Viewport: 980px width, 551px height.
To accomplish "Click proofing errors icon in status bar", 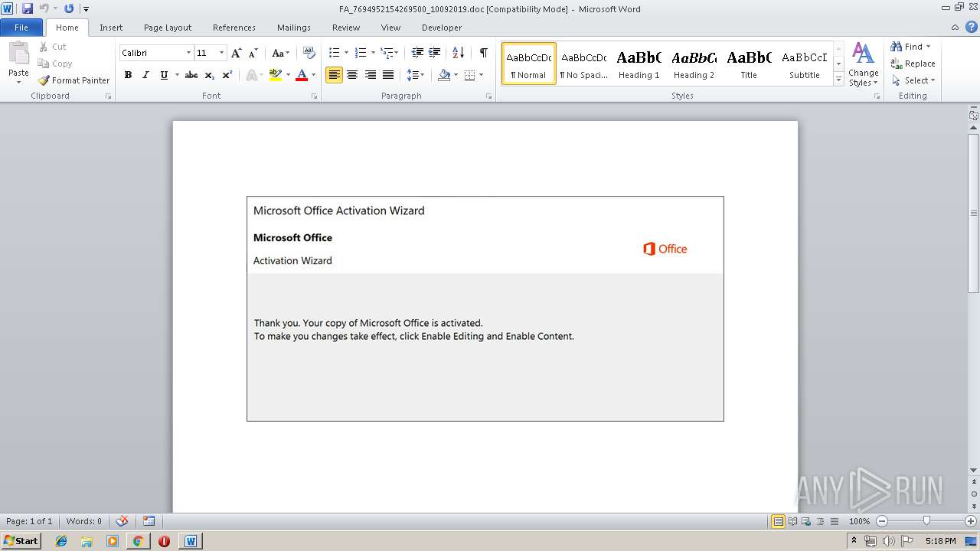I will (x=122, y=521).
